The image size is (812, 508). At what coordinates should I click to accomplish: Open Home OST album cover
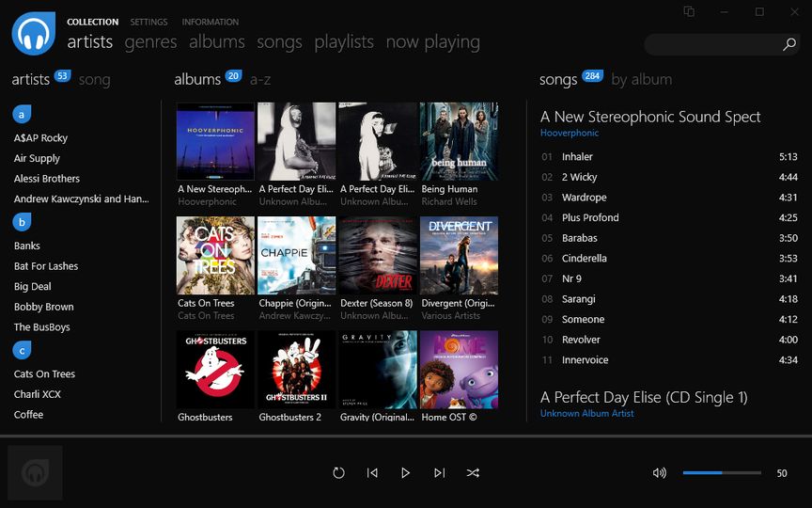459,370
